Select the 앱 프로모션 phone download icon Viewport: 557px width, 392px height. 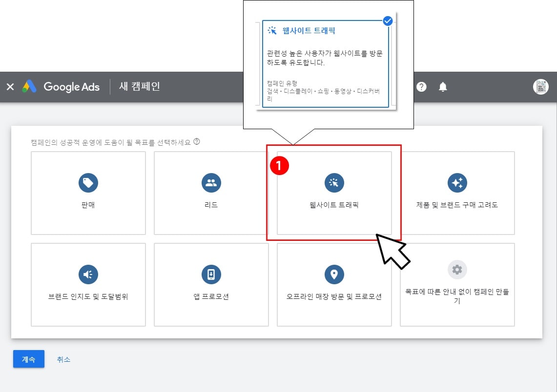tap(211, 274)
